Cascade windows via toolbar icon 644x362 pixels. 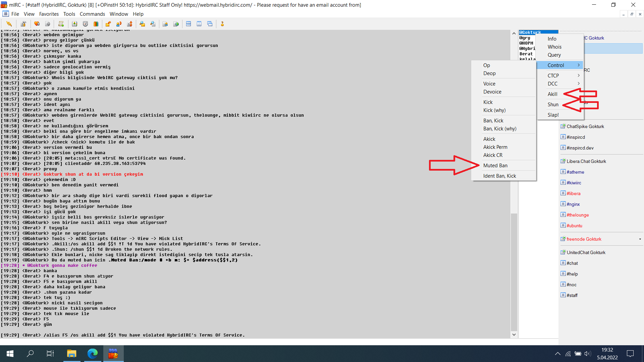(210, 24)
